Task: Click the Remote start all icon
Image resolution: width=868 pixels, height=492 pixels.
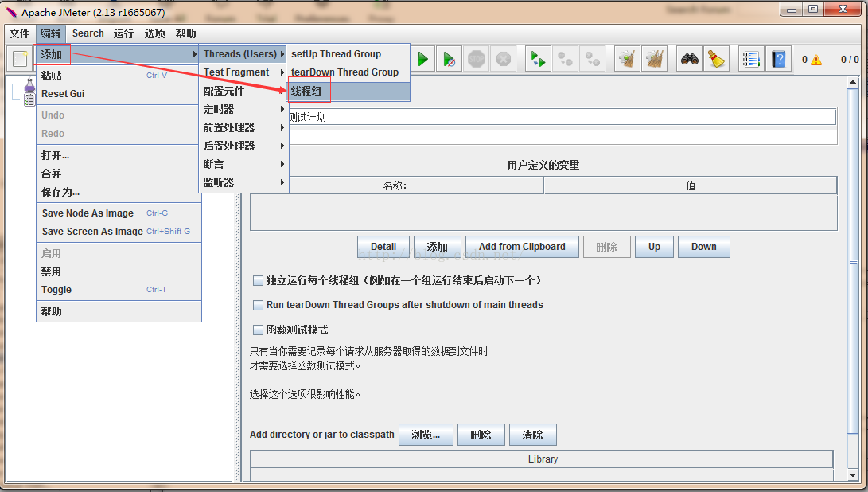Action: click(538, 59)
